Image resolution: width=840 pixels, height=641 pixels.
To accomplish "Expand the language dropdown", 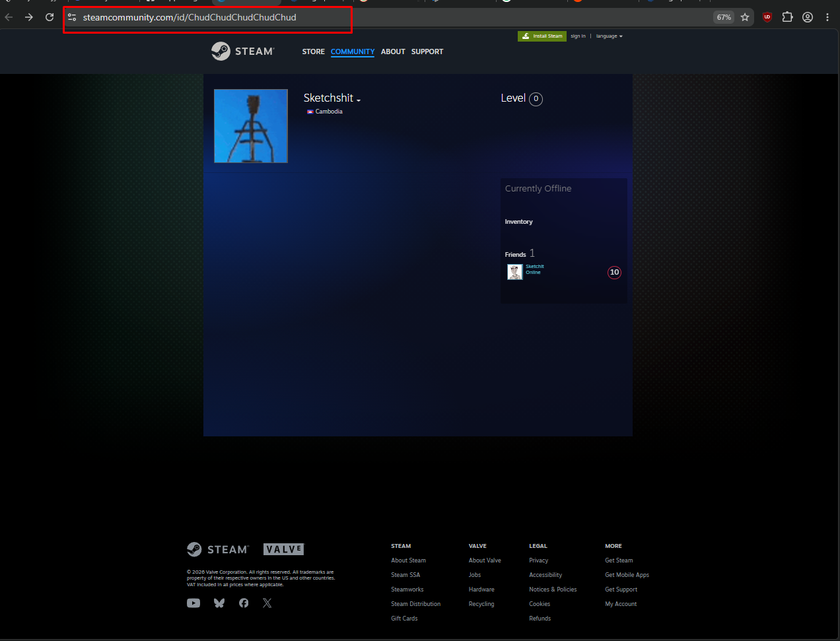I will point(609,36).
